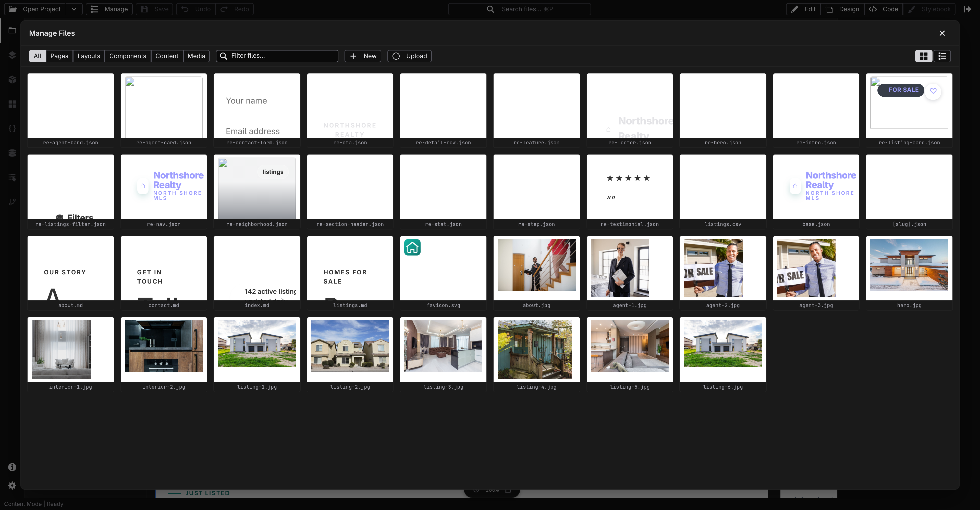Open re-agent-band.json thumbnail
Viewport: 980px width, 510px height.
(x=70, y=105)
